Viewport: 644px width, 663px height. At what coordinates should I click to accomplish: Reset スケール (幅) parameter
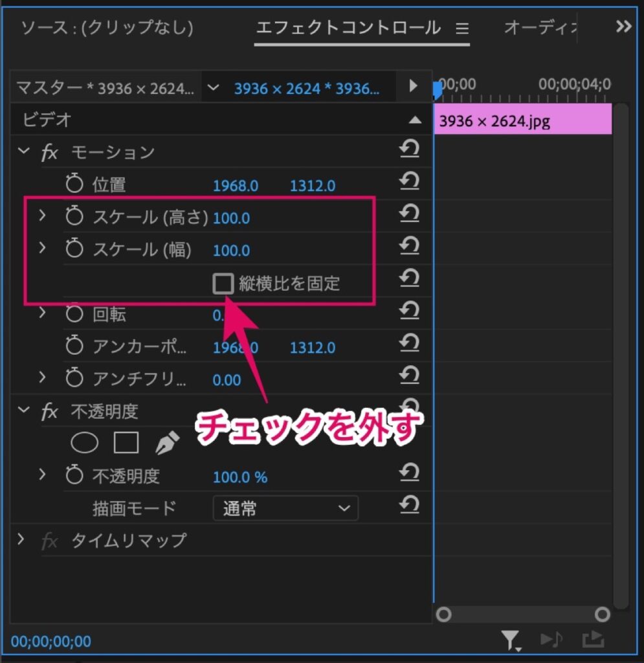coord(409,245)
